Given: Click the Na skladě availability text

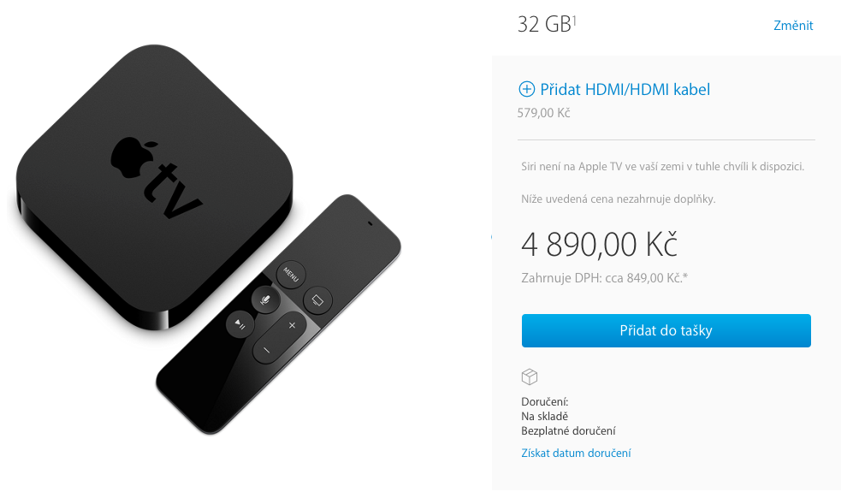Looking at the screenshot, I should [x=544, y=417].
